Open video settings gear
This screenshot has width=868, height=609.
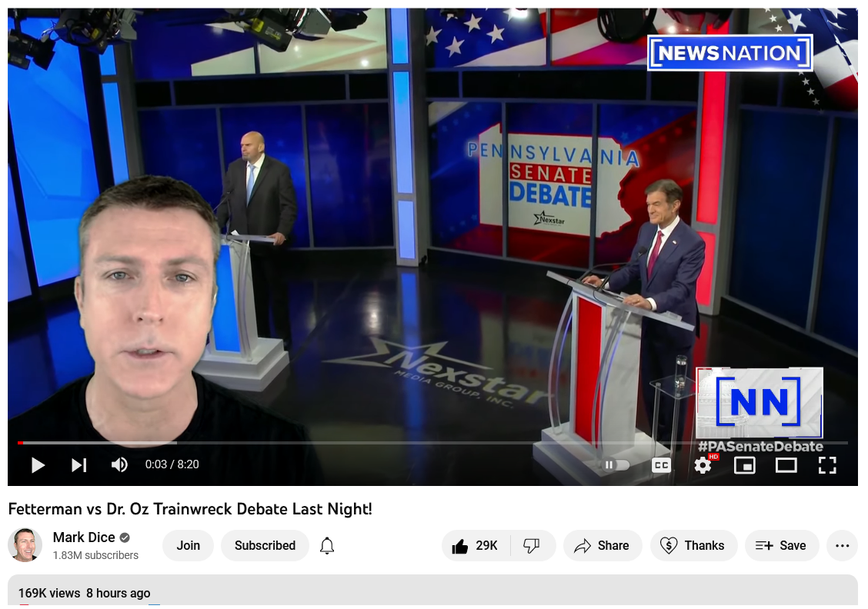(703, 465)
